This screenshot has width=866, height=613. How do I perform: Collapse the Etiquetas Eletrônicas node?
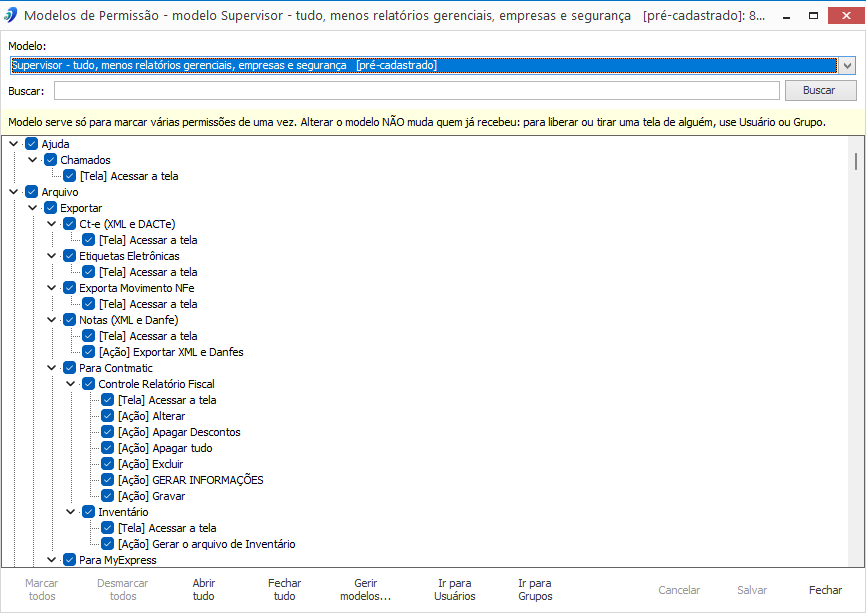tap(51, 256)
